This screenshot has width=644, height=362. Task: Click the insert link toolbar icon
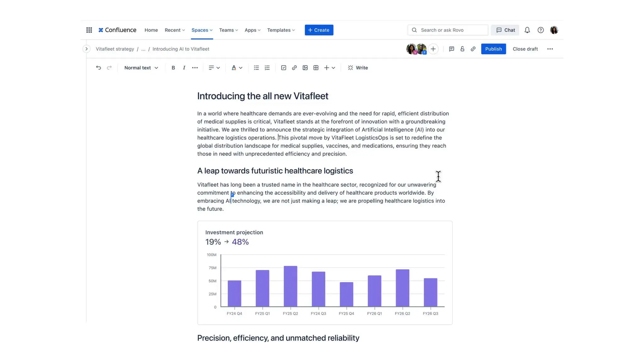point(294,68)
